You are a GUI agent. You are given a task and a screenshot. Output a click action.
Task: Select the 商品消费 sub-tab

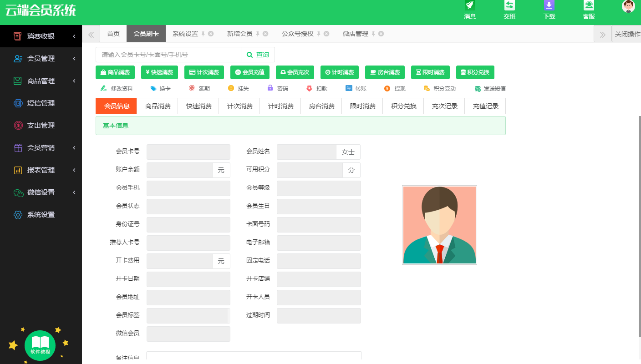(158, 106)
